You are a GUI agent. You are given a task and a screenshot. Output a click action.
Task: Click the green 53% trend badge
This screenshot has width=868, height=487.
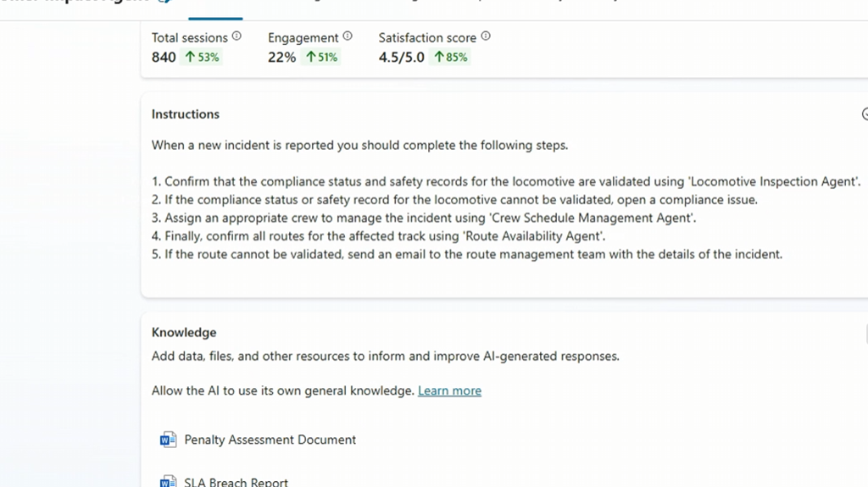point(203,58)
